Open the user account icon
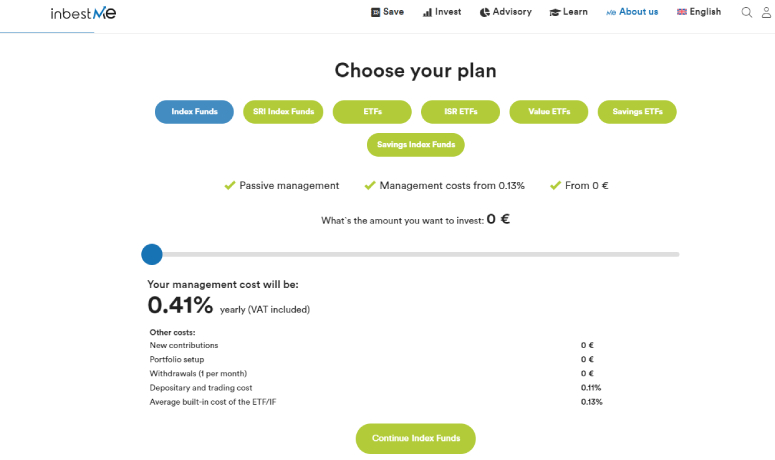 point(767,12)
